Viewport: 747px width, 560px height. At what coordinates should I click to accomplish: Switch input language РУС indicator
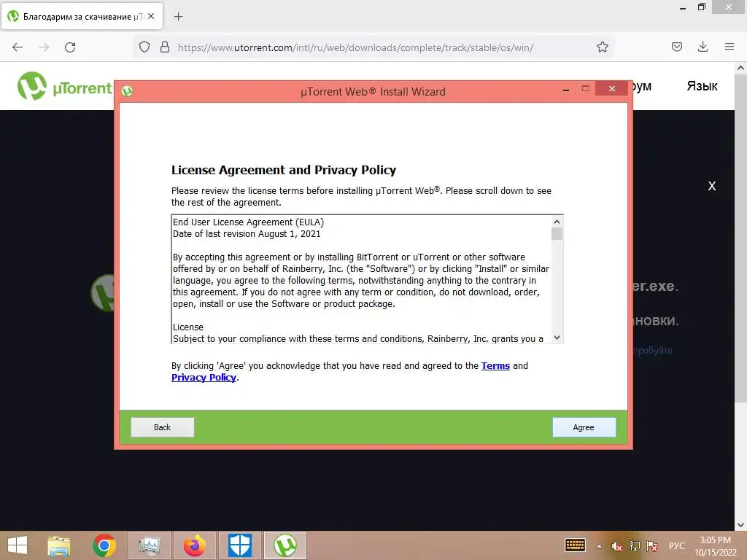pos(677,545)
